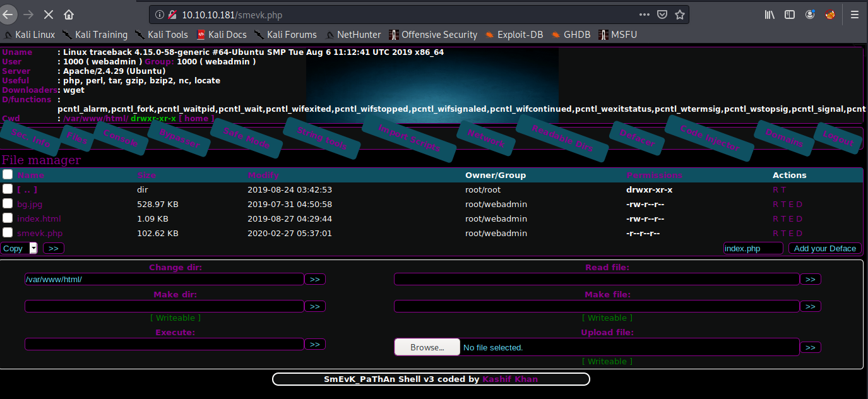Bookmark this page with the star icon
Image resolution: width=868 pixels, height=399 pixels.
[x=680, y=15]
